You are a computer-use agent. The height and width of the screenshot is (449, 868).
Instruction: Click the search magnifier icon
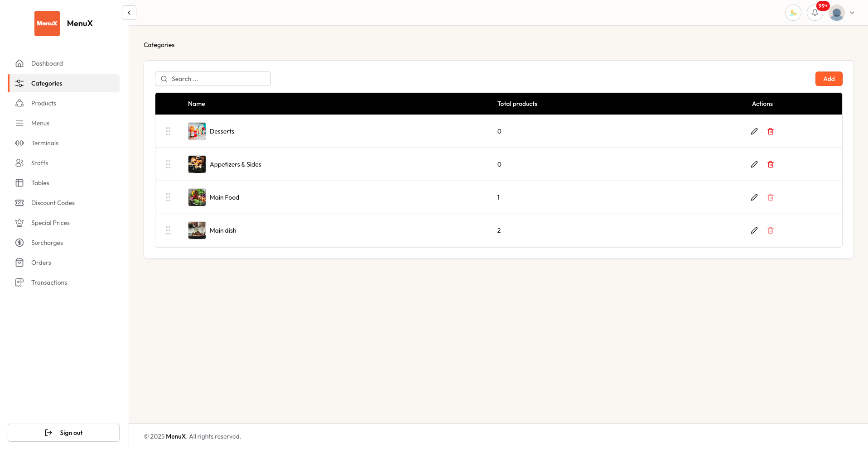(x=164, y=79)
